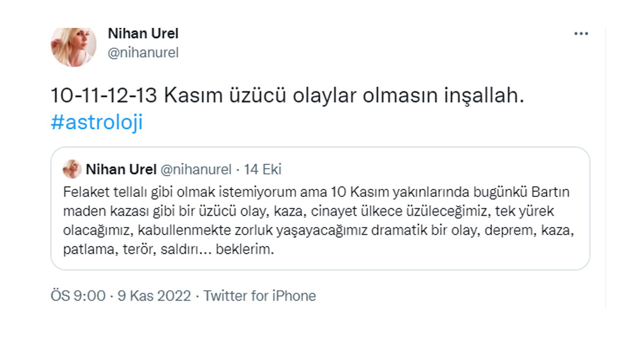Click the ÖS 9:00 timestamp
Viewport: 644px width, 337px height.
click(x=78, y=296)
